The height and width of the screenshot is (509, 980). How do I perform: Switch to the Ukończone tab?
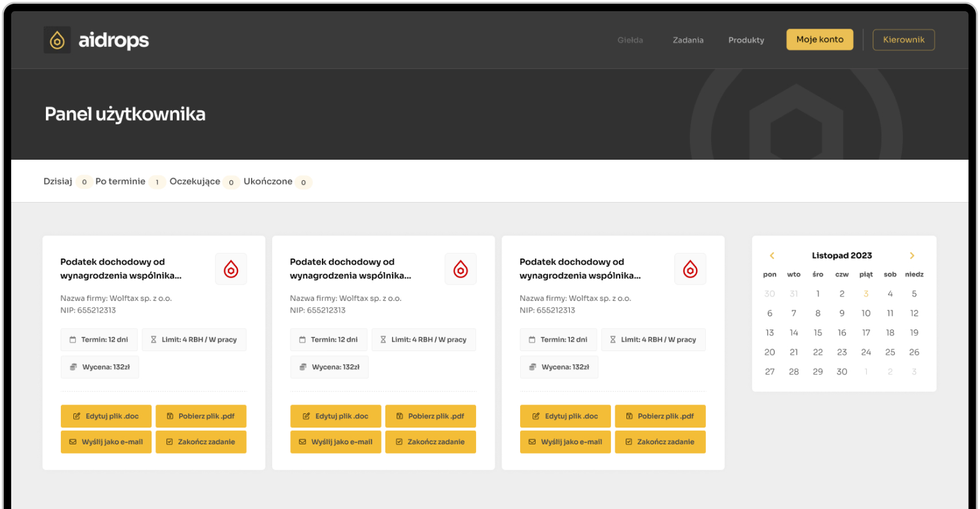click(x=268, y=181)
